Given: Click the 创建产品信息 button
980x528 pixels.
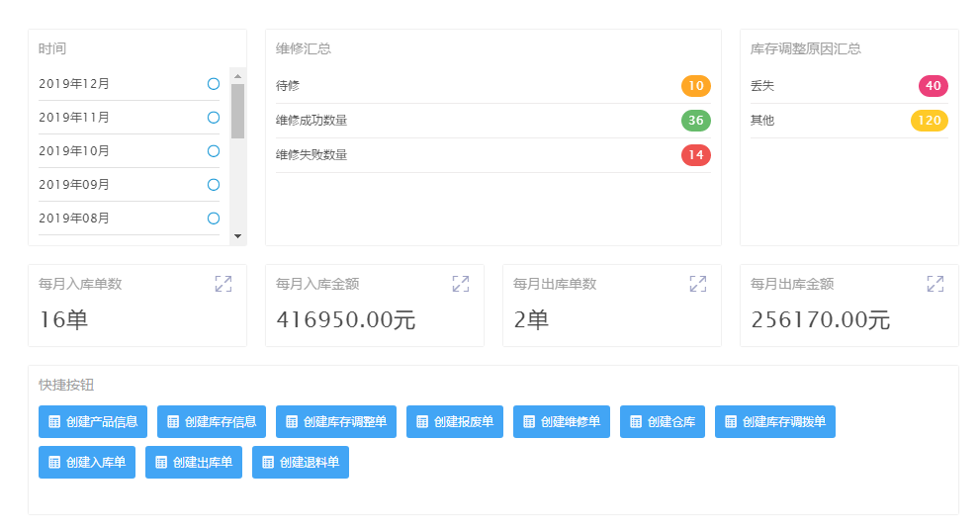Looking at the screenshot, I should (94, 422).
